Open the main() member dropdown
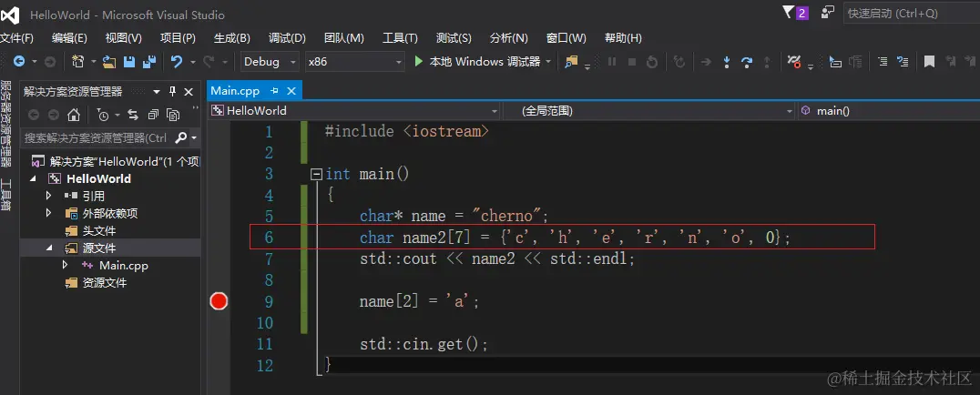The height and width of the screenshot is (395, 980). coord(889,111)
